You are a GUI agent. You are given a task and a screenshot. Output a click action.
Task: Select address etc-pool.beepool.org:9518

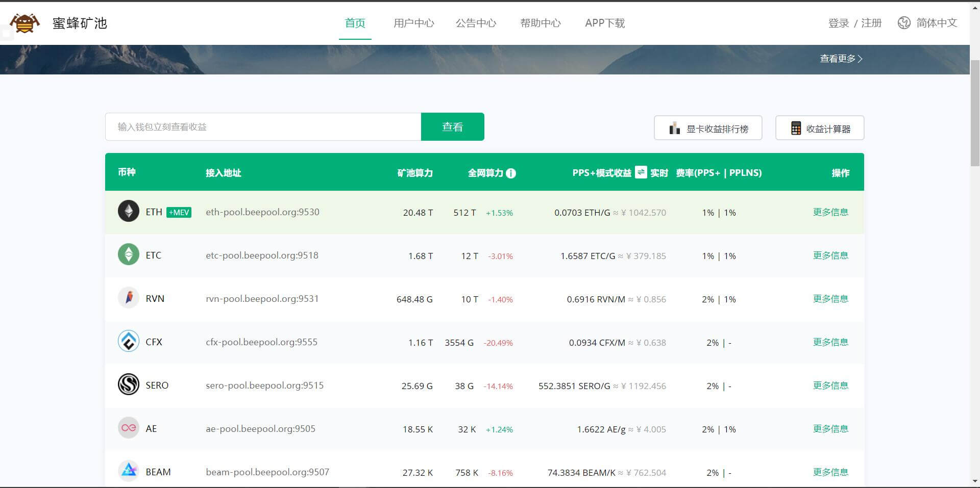262,255
